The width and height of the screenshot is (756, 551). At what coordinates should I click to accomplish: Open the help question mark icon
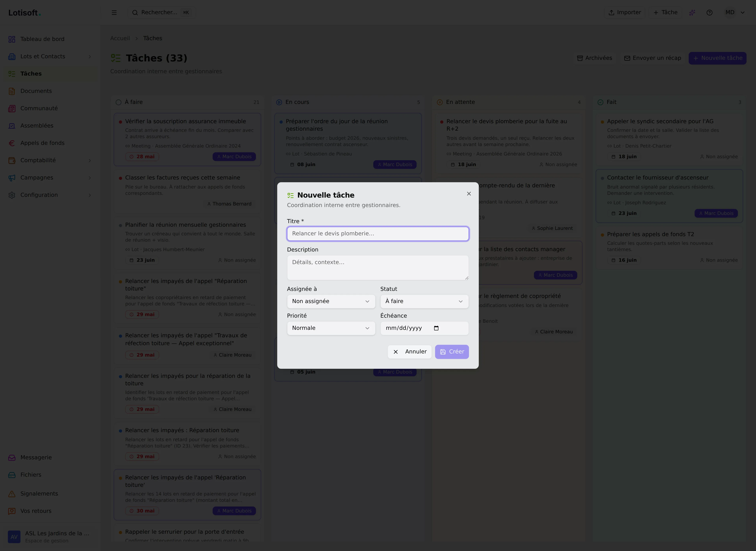pos(710,13)
